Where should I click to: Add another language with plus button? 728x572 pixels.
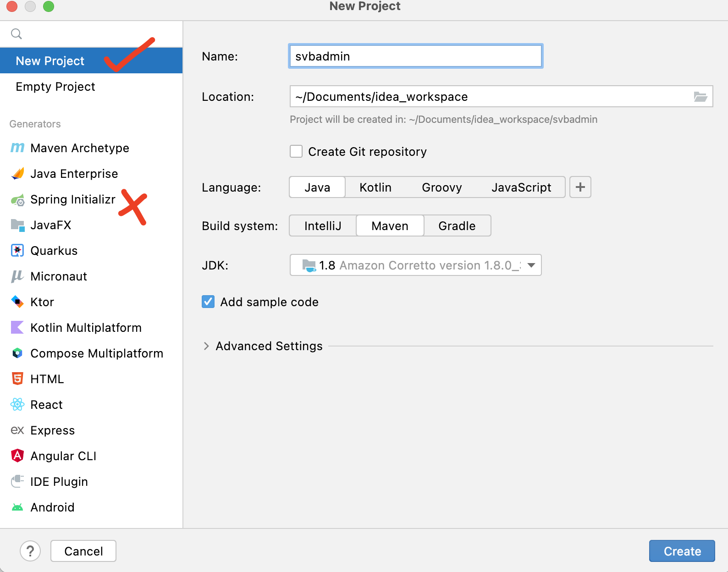[x=580, y=187]
